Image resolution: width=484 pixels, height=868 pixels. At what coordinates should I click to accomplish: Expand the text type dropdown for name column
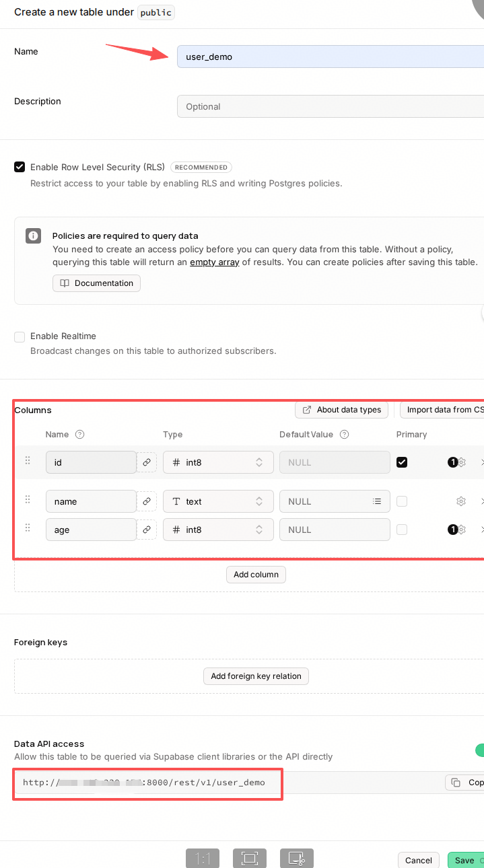point(218,501)
